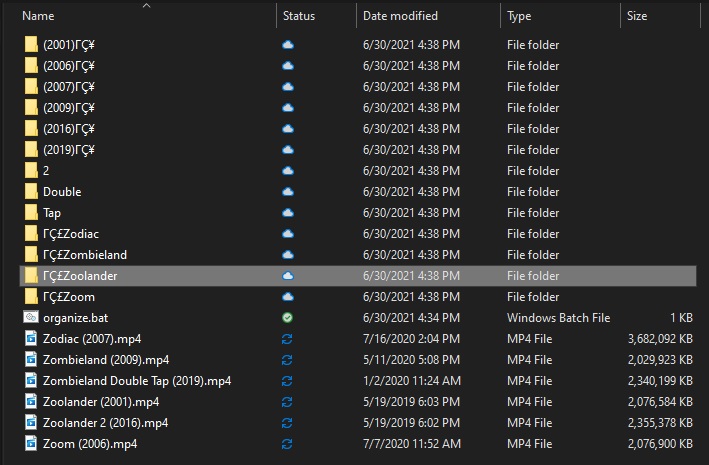Click the cloud status icon for ΓÇ£Zoolander folder
The width and height of the screenshot is (709, 465).
[x=288, y=276]
